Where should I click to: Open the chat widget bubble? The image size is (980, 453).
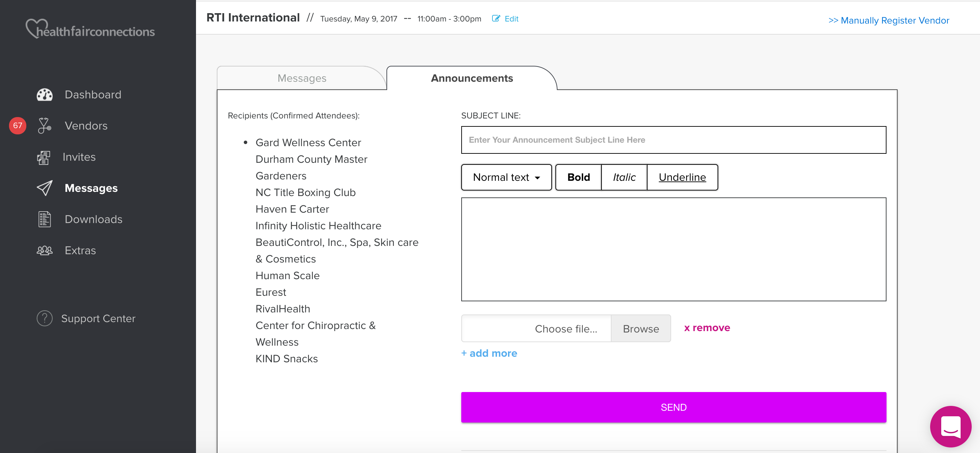[x=950, y=426]
